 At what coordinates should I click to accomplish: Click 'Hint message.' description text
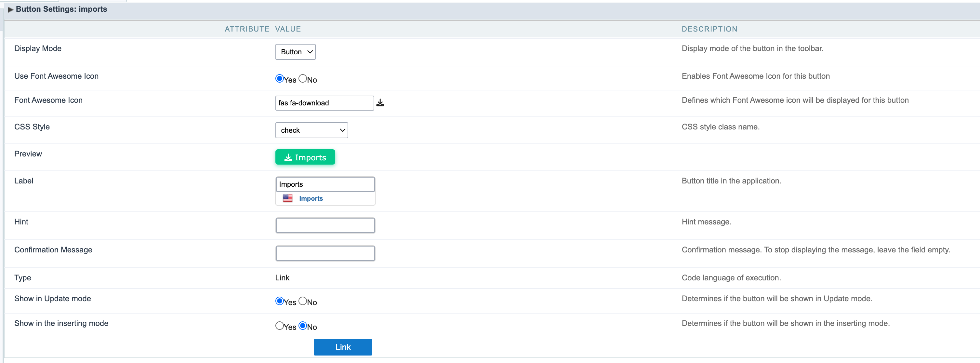click(707, 222)
